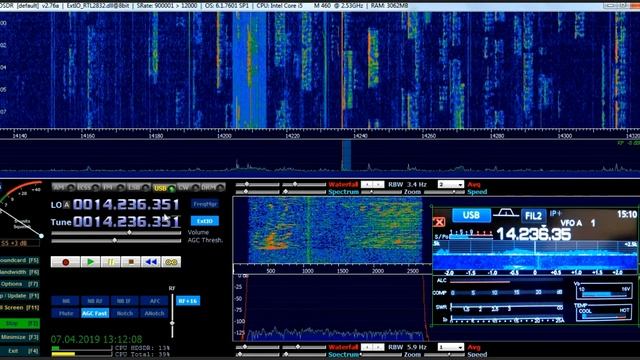640x360 pixels.
Task: Adjust the Zoom slider near RBW 5.9 Hz
Action: [381, 355]
